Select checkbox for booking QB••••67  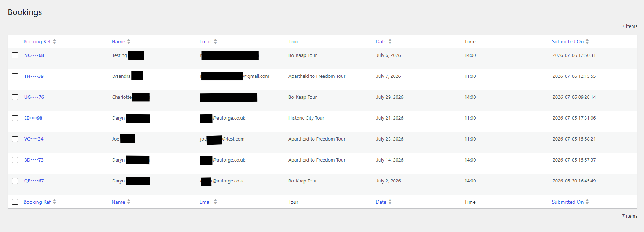15,181
